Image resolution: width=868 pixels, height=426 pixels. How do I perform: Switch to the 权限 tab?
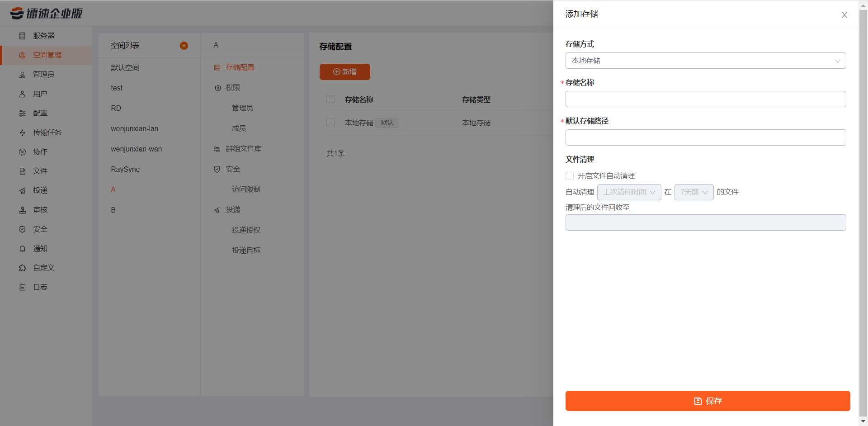tap(234, 88)
